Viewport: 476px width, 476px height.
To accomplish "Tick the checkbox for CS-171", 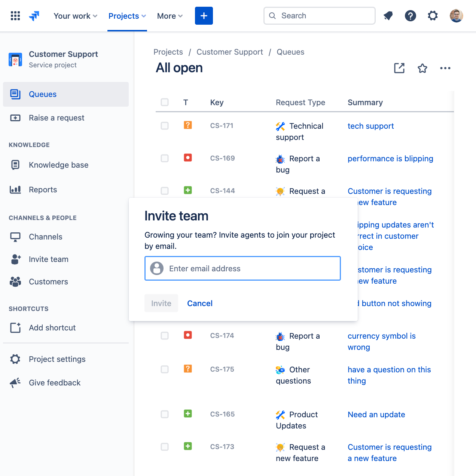I will click(165, 126).
